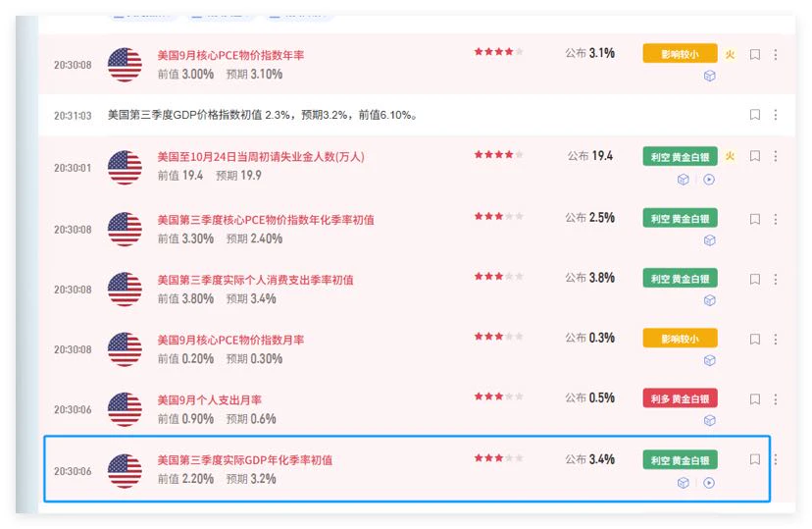Click 利空 黄金白银 badge for 核心PCE年化季率初值
Viewport: 812px width, 529px height.
pyautogui.click(x=680, y=218)
